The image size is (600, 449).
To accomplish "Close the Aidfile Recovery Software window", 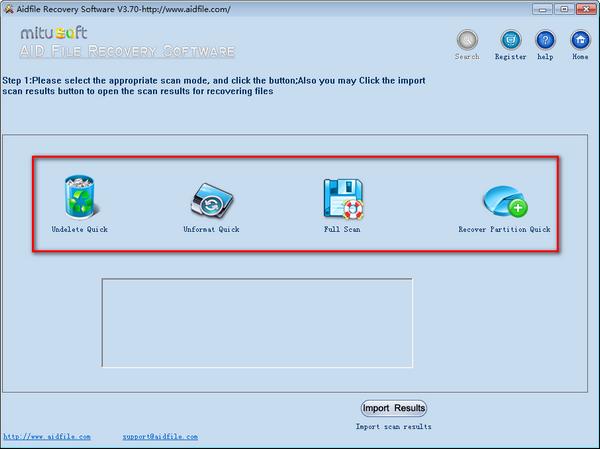I will tap(586, 9).
